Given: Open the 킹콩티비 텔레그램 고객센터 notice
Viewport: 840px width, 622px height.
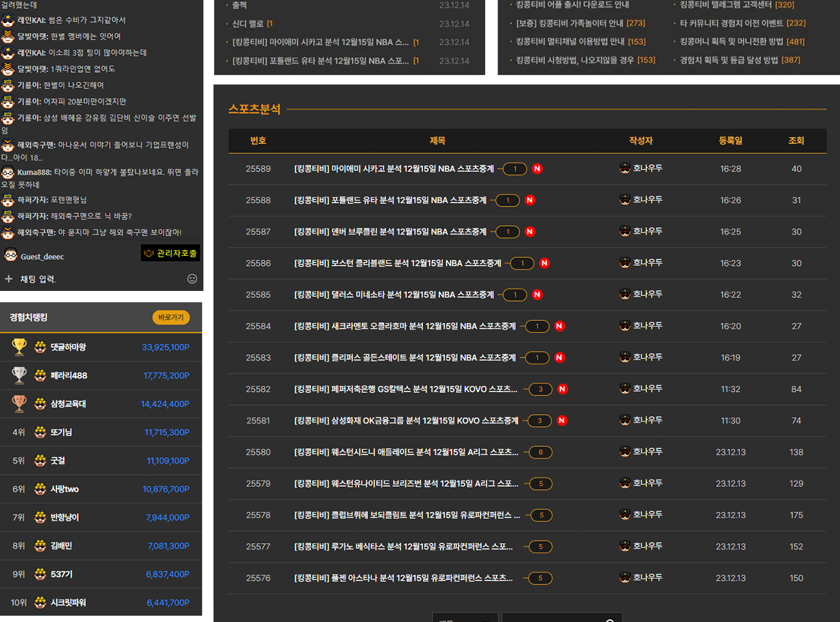Looking at the screenshot, I should click(736, 5).
